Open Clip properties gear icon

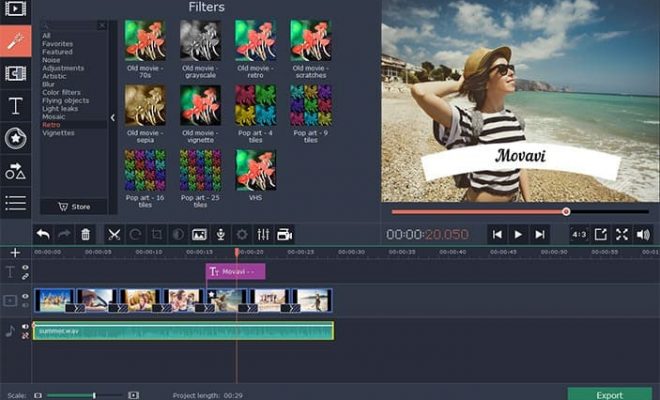[242, 234]
